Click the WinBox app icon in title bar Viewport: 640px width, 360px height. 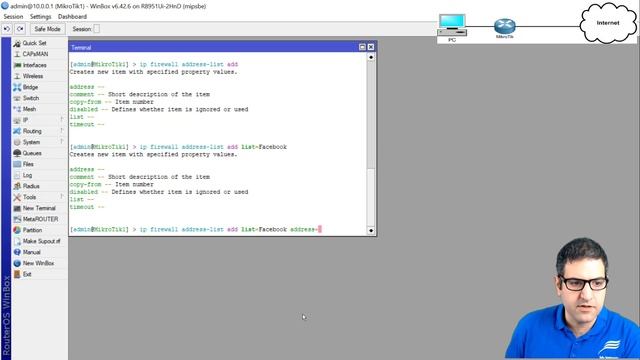click(x=5, y=6)
